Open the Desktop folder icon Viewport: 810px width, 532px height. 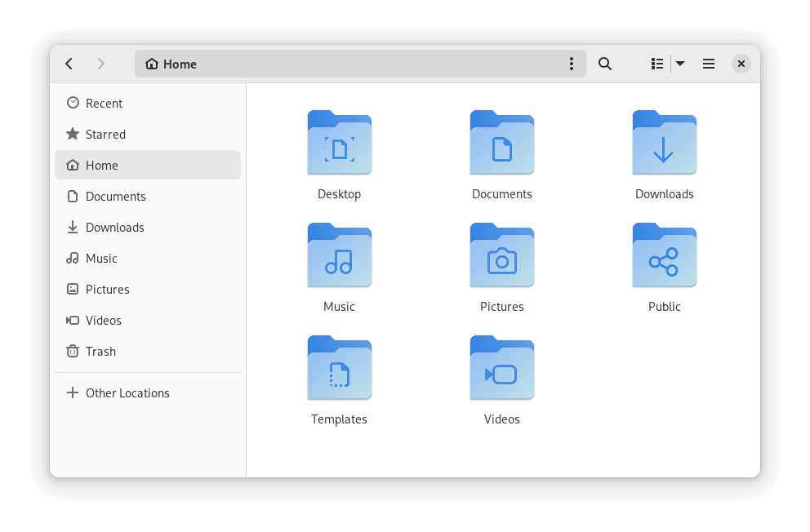tap(339, 144)
